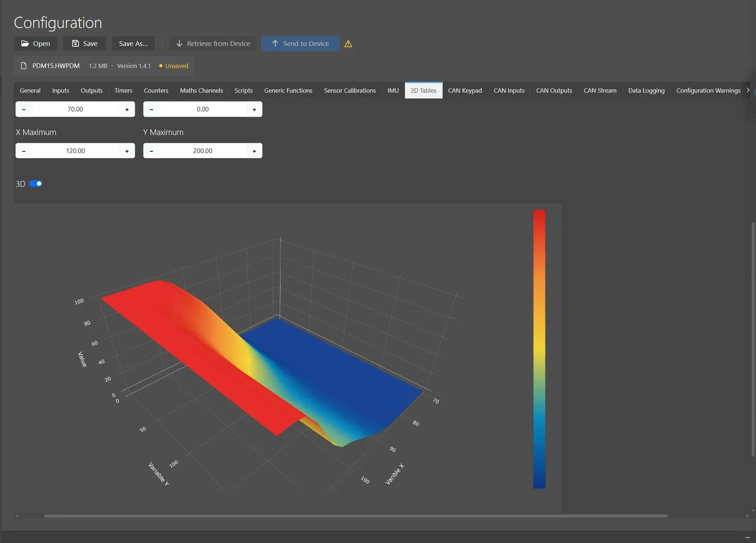Click the scroll right arrow at bottom
The height and width of the screenshot is (543, 756).
click(747, 516)
